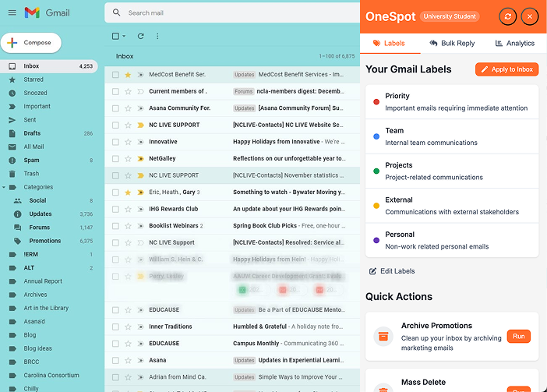Open the Gmail main menu hamburger icon
Image resolution: width=547 pixels, height=392 pixels.
tap(12, 13)
